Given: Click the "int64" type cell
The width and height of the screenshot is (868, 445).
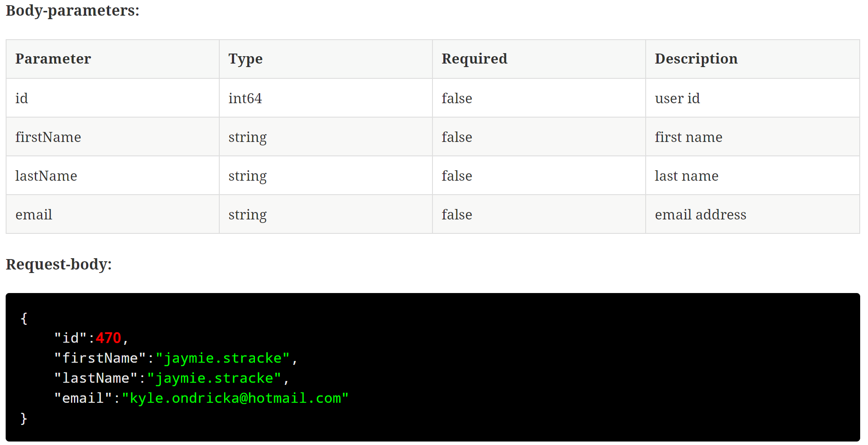Looking at the screenshot, I should point(245,98).
